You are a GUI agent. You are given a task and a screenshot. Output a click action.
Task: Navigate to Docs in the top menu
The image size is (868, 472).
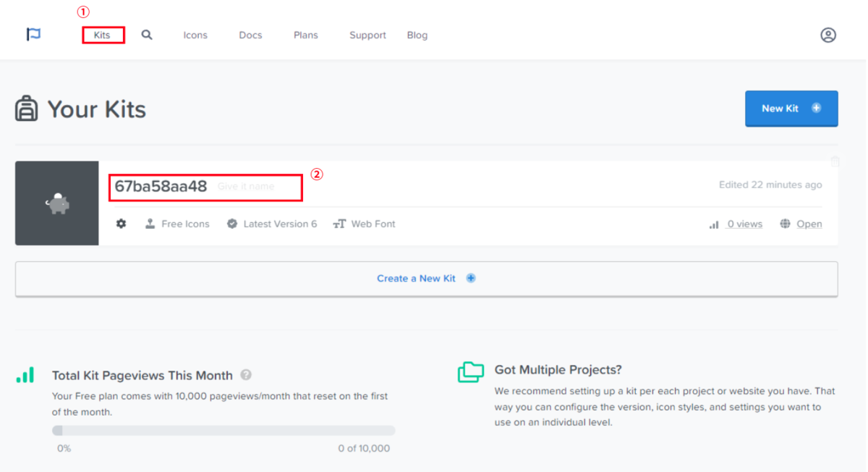250,35
